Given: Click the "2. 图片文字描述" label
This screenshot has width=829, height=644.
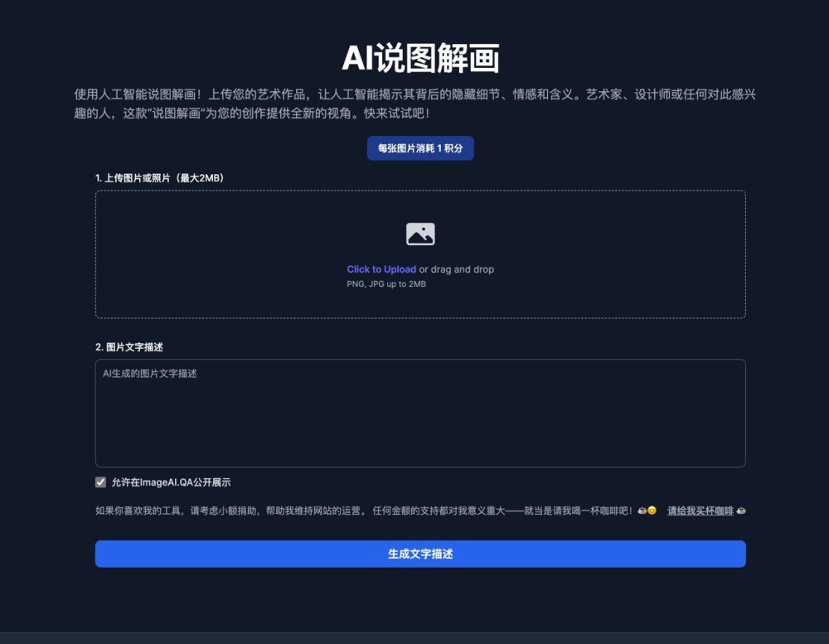Looking at the screenshot, I should pyautogui.click(x=129, y=347).
